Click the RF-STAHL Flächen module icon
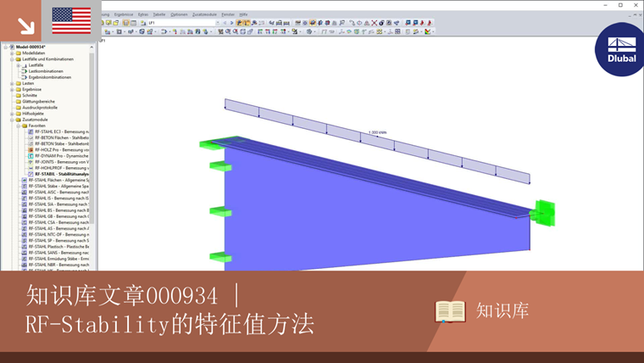Viewport: 644px width, 363px height. 25,180
